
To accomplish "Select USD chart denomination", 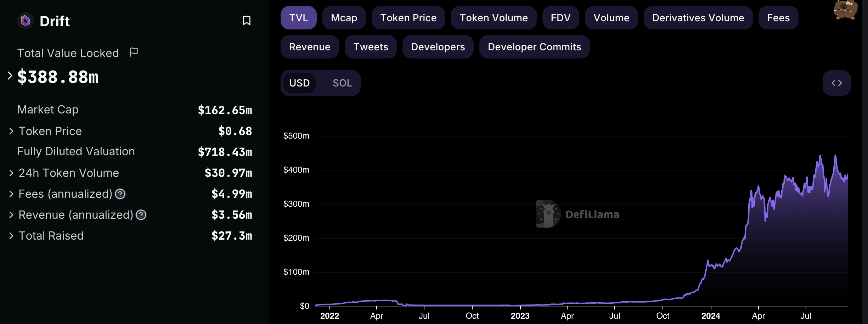I will pos(299,83).
